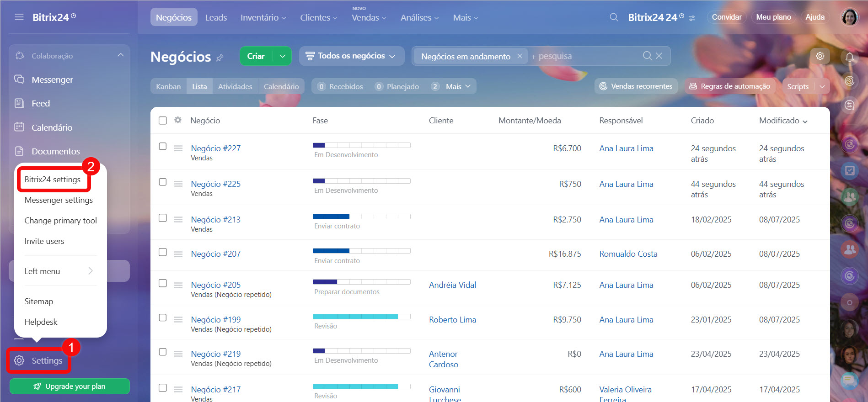Open the chat bubble icon at bottom right
Image resolution: width=868 pixels, height=402 pixels.
(x=850, y=380)
